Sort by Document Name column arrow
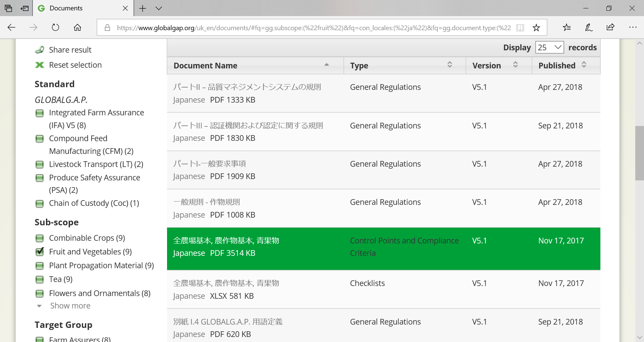 (x=326, y=65)
